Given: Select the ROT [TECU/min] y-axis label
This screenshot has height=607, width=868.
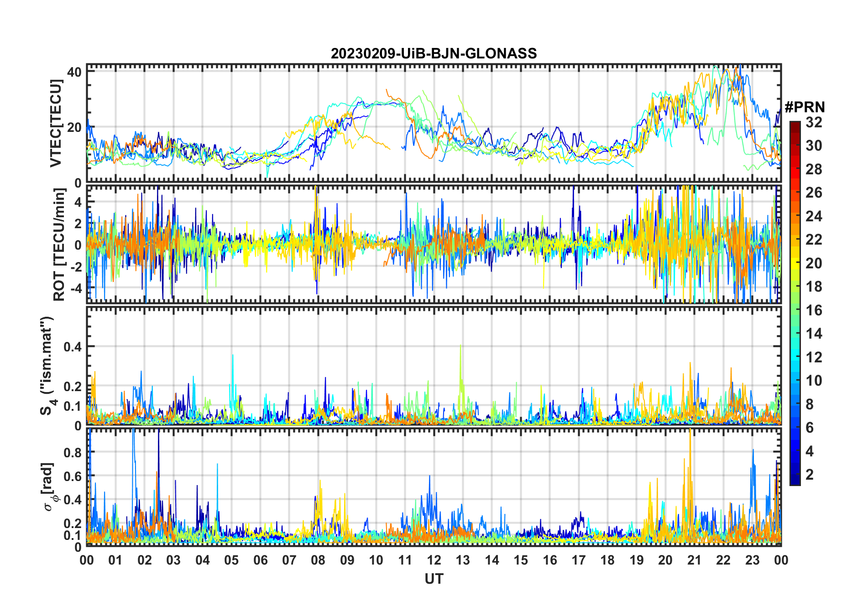Looking at the screenshot, I should coord(59,245).
